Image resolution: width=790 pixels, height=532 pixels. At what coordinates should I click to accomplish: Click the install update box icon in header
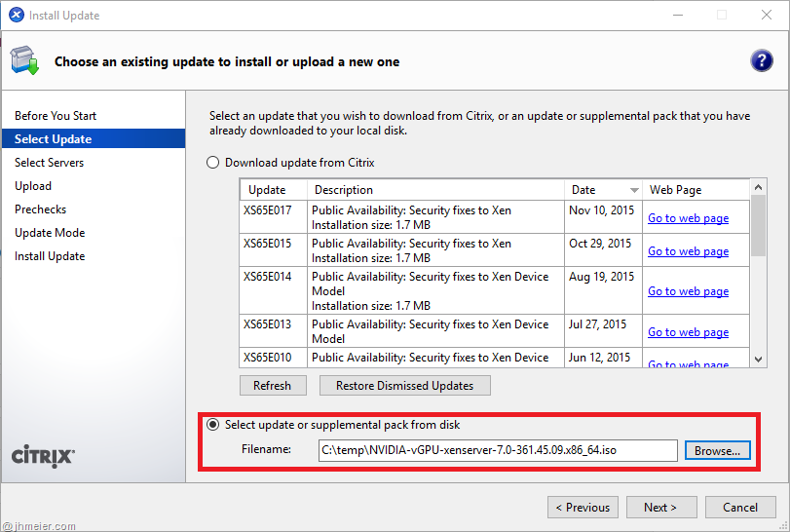(25, 61)
